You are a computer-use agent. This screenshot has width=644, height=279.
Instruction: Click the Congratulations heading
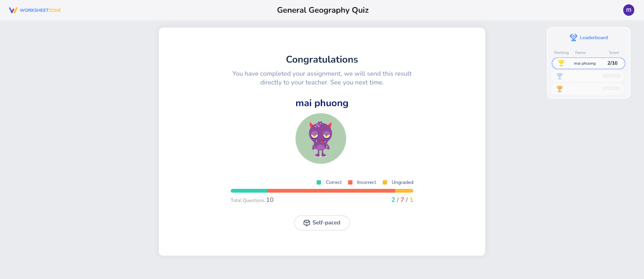pos(322,59)
